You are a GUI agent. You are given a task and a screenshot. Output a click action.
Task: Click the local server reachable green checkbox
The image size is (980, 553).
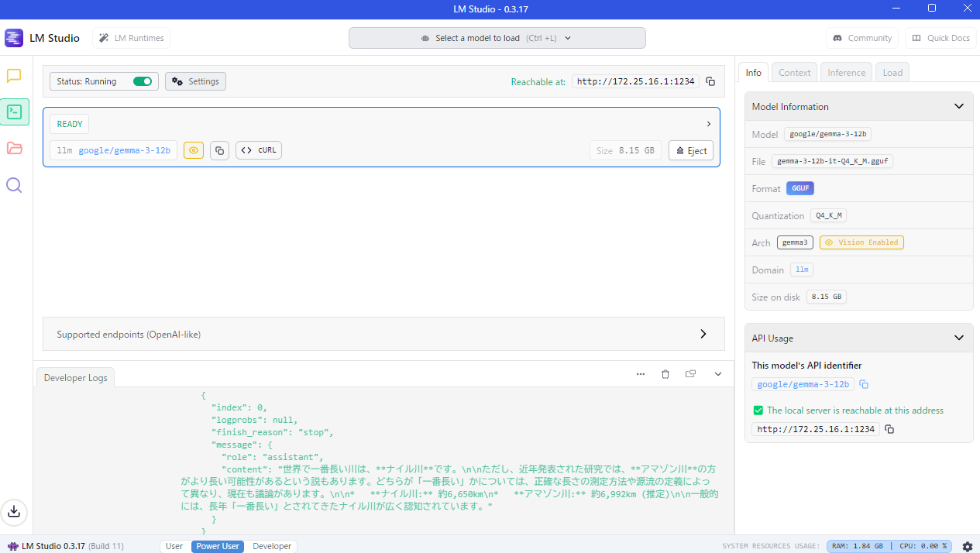758,410
